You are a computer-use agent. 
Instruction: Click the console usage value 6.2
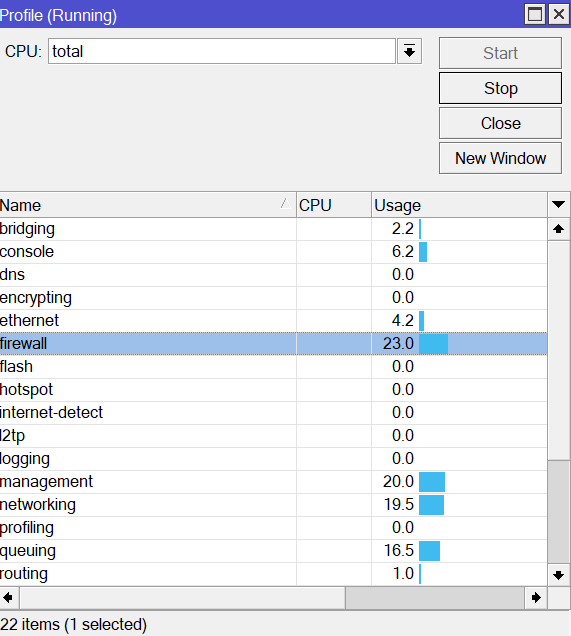click(x=403, y=251)
